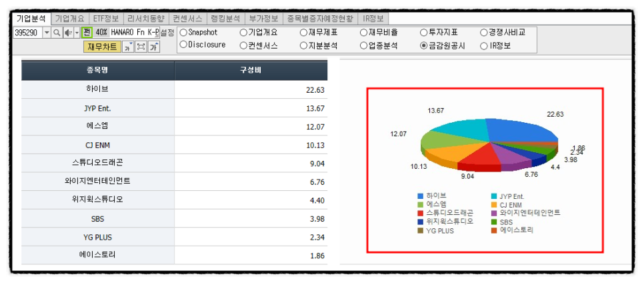The width and height of the screenshot is (644, 283).
Task: Click the 하이브 table row name
Action: click(x=98, y=89)
